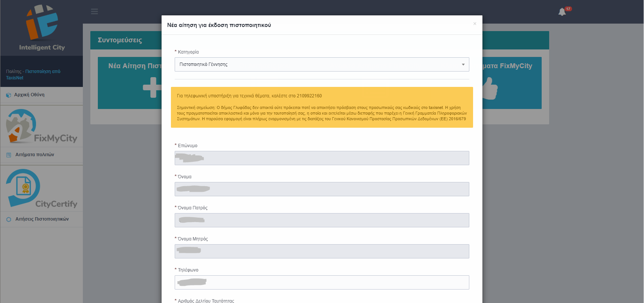The height and width of the screenshot is (303, 644).
Task: Click the home screen cube icon
Action: tap(9, 95)
